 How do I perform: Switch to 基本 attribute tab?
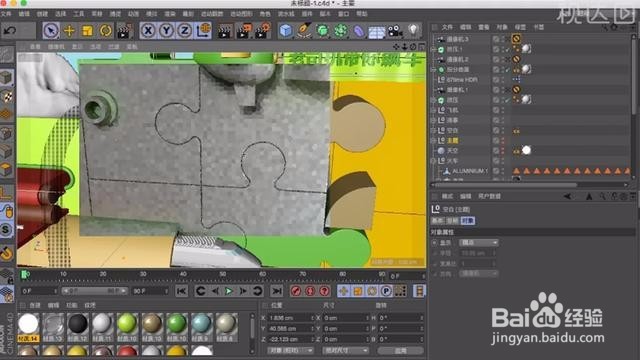(437, 221)
